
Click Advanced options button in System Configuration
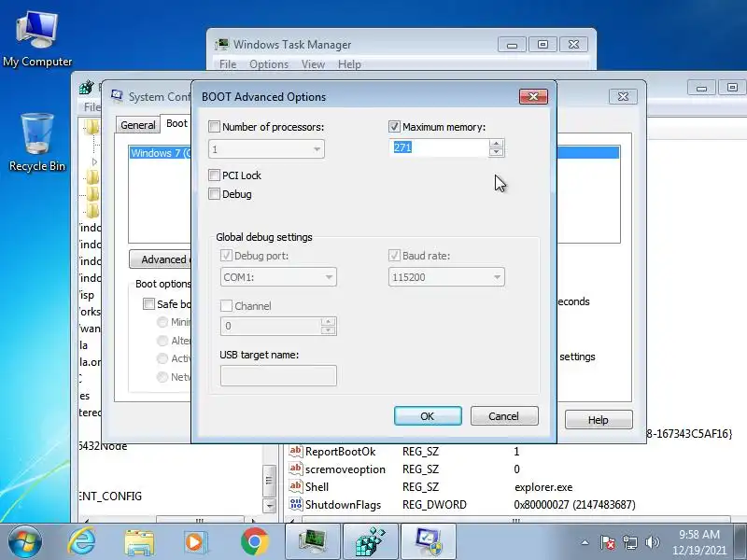(160, 259)
